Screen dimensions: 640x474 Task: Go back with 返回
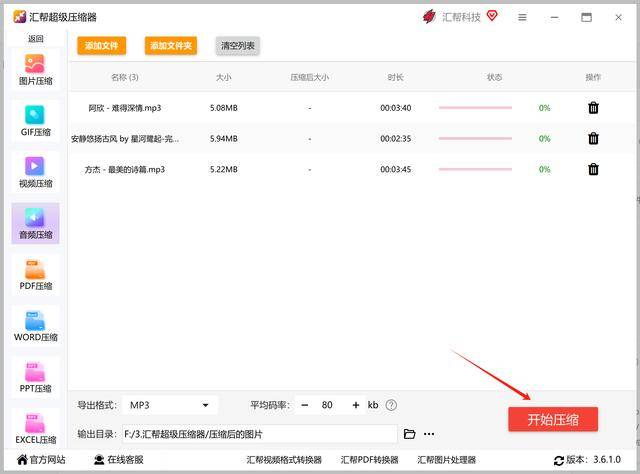pos(36,39)
